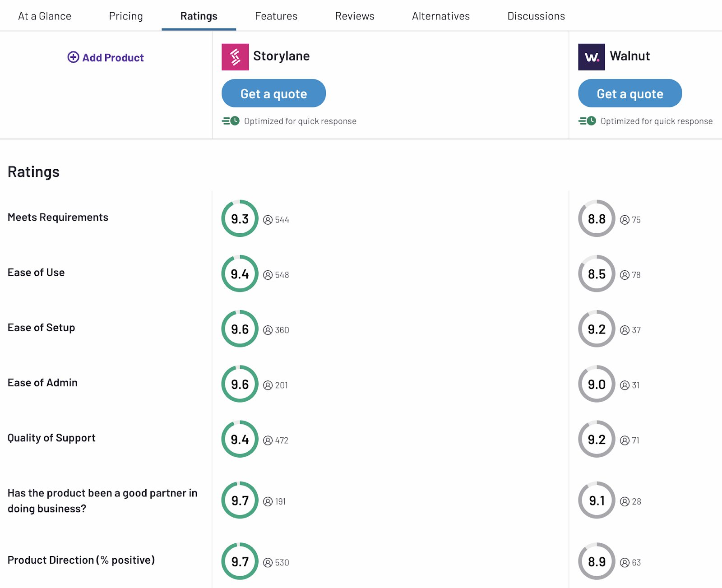Select the Ratings tab
This screenshot has height=588, width=722.
199,16
